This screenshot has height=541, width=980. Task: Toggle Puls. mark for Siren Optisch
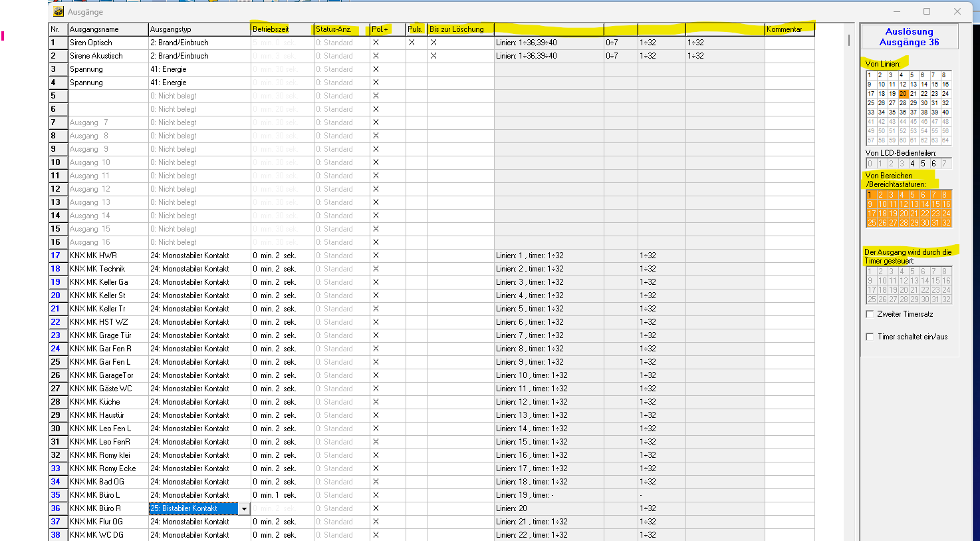(x=412, y=43)
